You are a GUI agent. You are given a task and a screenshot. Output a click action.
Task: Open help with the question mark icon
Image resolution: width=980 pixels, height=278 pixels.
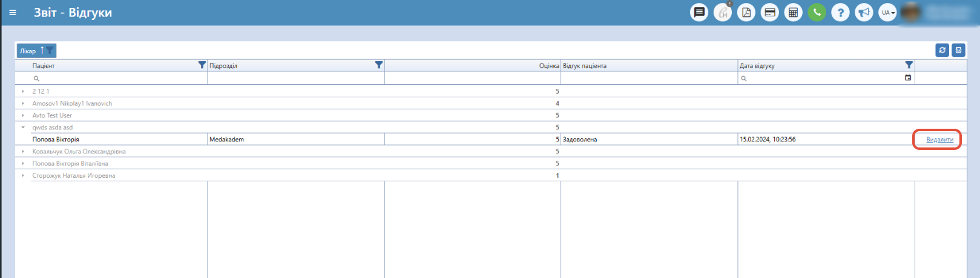coord(841,12)
